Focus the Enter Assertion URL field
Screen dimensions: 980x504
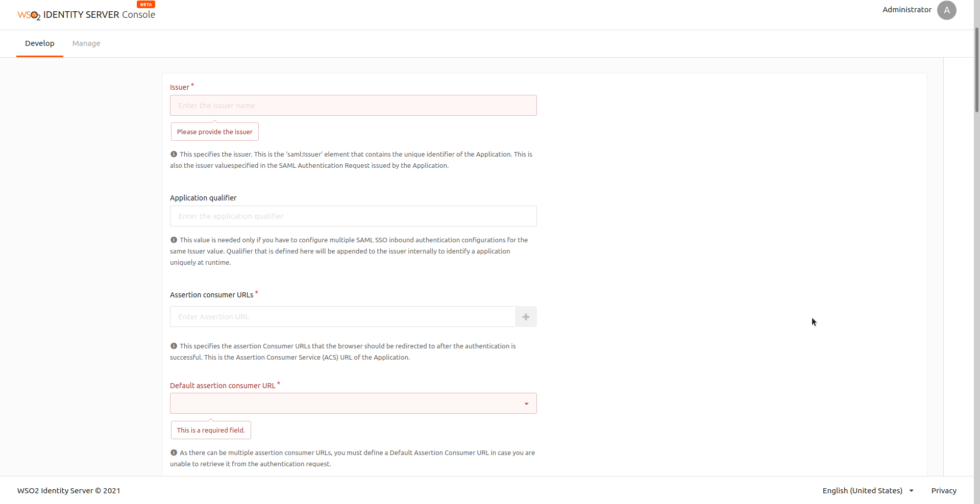342,317
